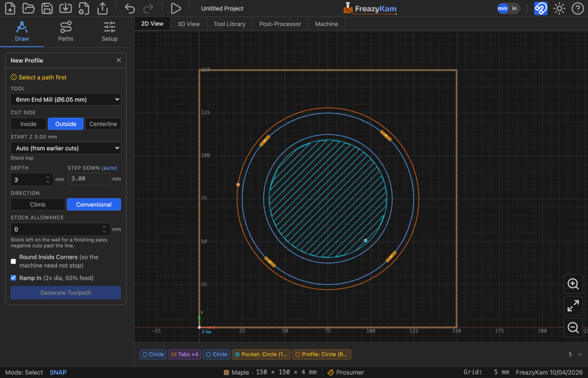Run simulation with play icon
Image resolution: width=588 pixels, height=378 pixels.
[x=176, y=8]
